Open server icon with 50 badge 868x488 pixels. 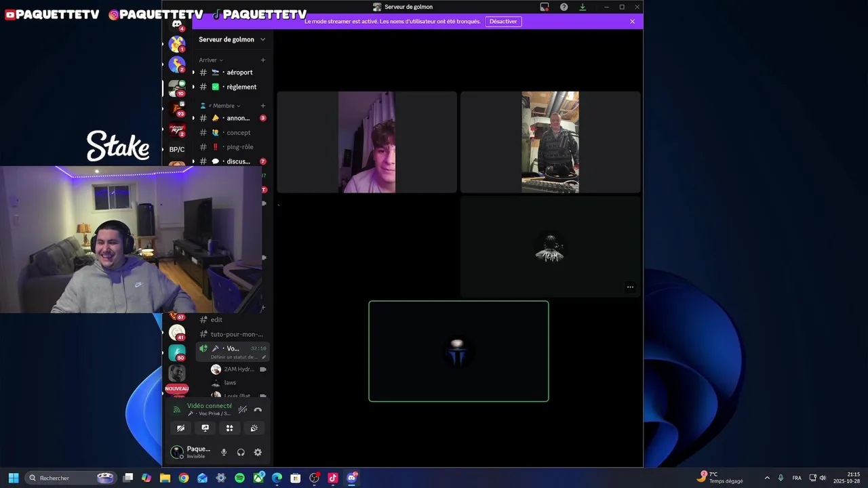tap(177, 353)
